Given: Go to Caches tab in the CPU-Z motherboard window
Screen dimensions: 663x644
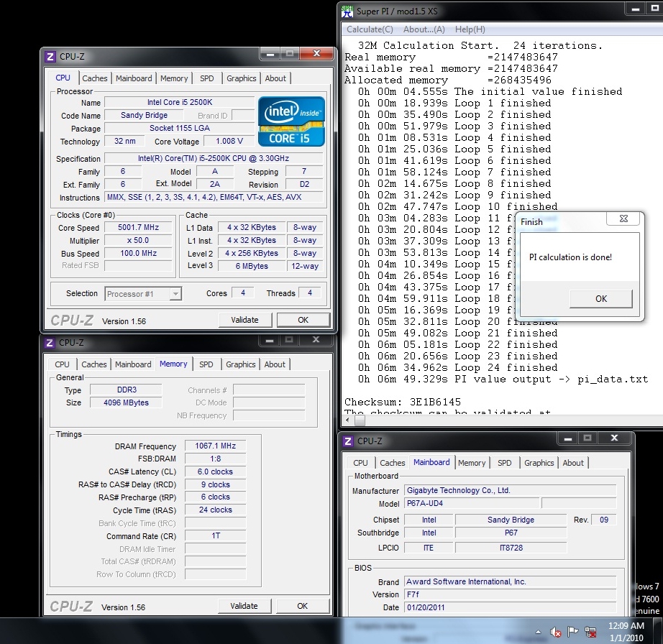Looking at the screenshot, I should pyautogui.click(x=393, y=463).
